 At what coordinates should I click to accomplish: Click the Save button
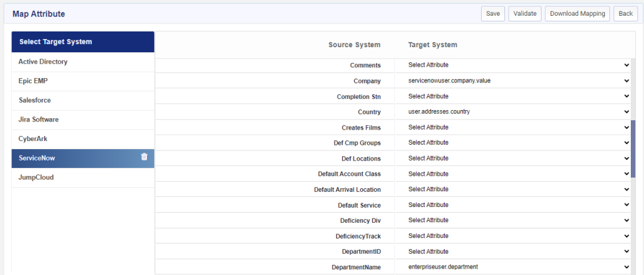point(493,14)
